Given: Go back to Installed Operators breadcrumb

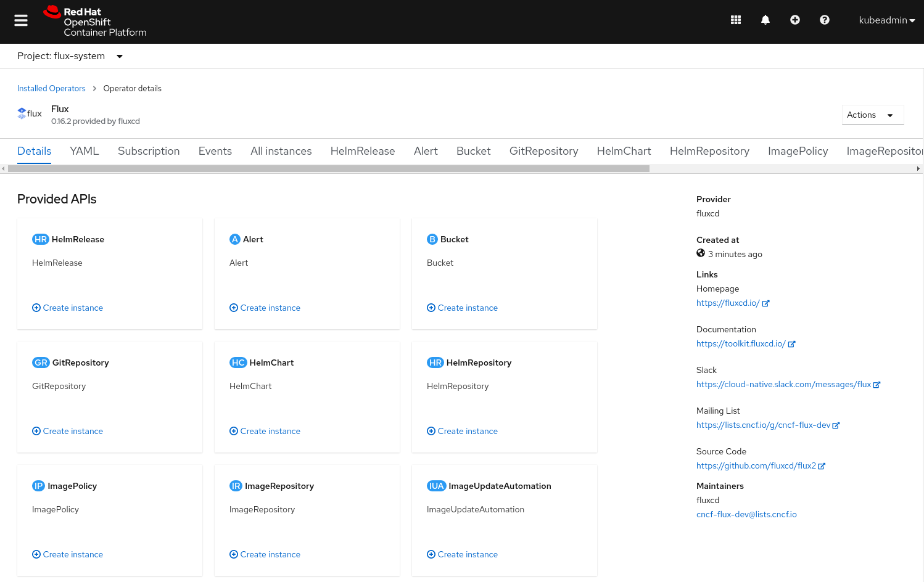Looking at the screenshot, I should coord(51,89).
